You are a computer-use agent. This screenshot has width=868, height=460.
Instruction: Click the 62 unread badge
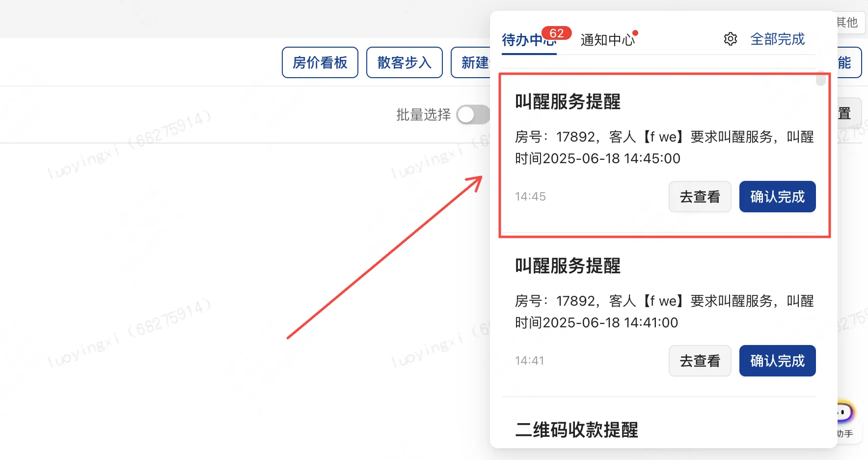[x=557, y=33]
